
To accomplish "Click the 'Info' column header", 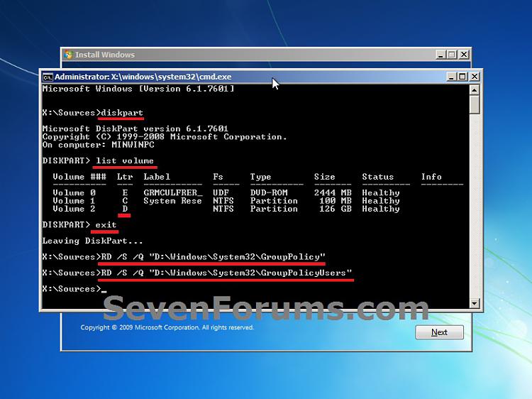I will click(431, 177).
